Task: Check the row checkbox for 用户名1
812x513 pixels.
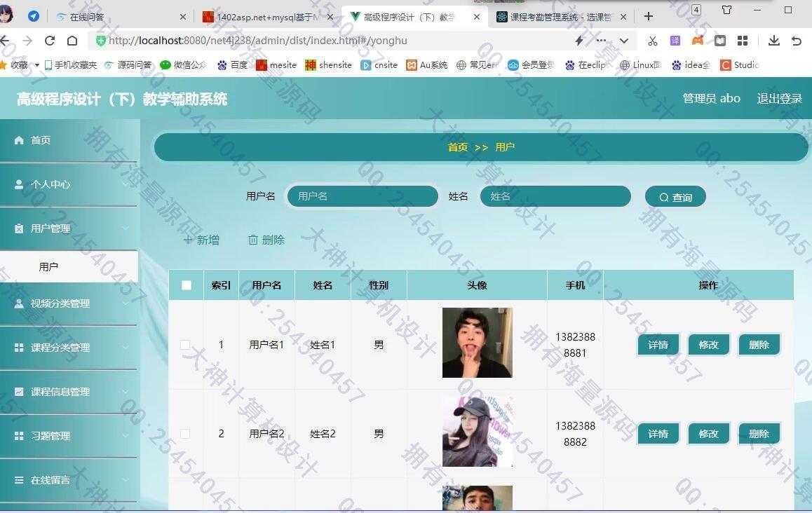Action: (x=185, y=345)
